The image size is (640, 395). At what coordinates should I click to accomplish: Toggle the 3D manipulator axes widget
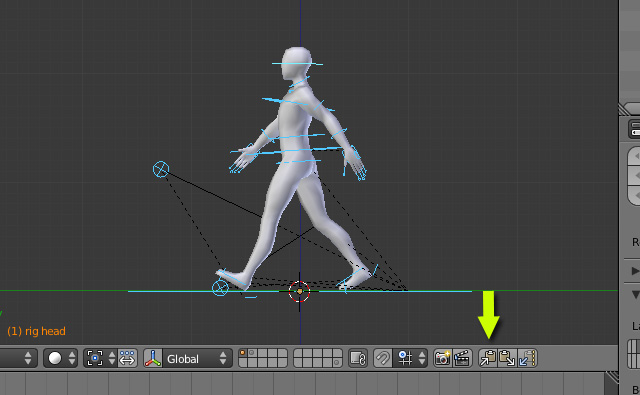tap(153, 358)
